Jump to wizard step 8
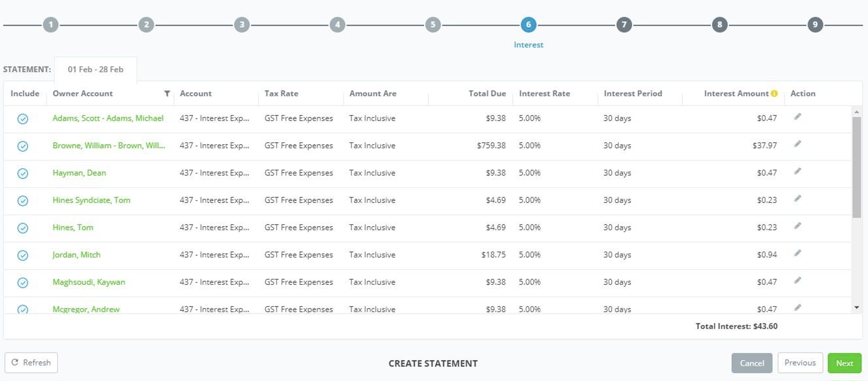This screenshot has height=381, width=868. coord(719,25)
